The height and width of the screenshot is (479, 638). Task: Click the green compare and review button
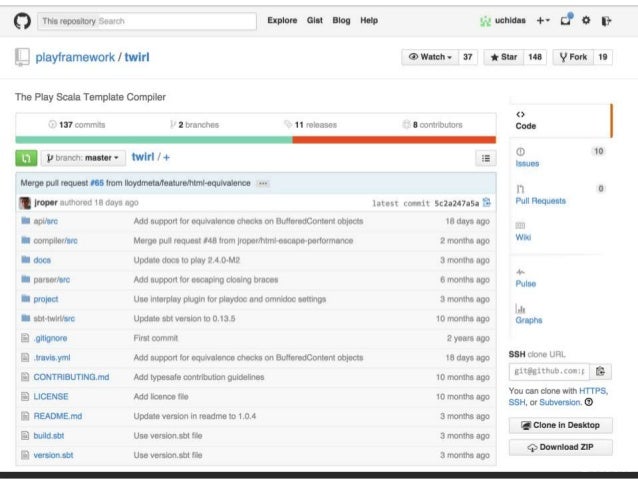pyautogui.click(x=26, y=158)
